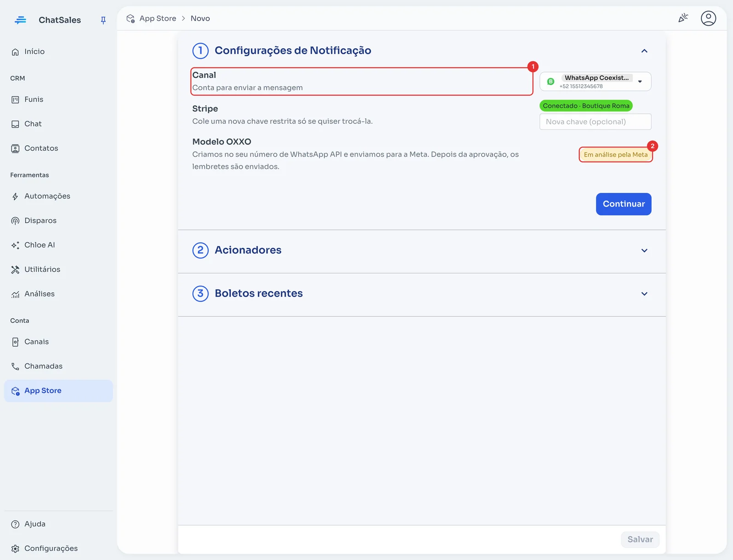Click the Em análise pela Meta badge
The height and width of the screenshot is (560, 733).
pos(616,155)
